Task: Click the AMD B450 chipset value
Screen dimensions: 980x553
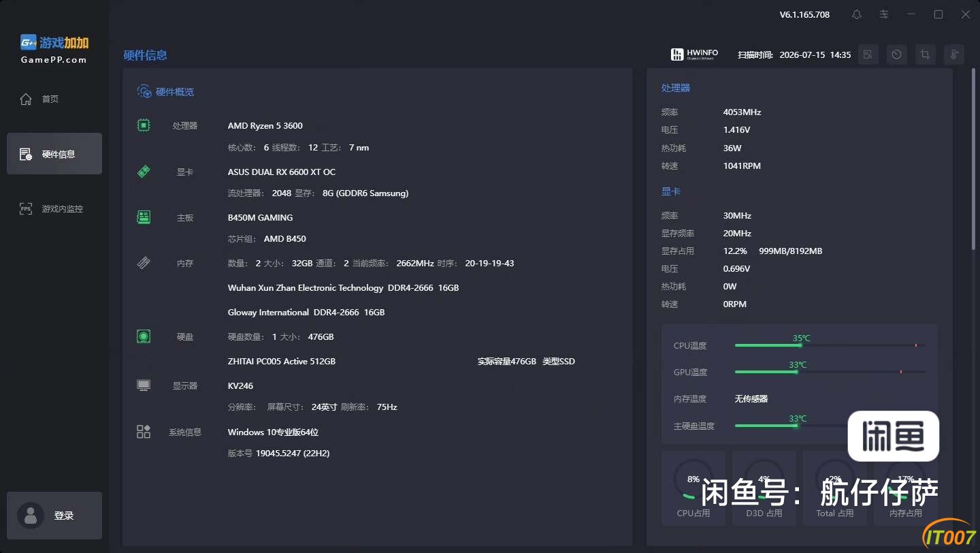Action: pos(285,238)
